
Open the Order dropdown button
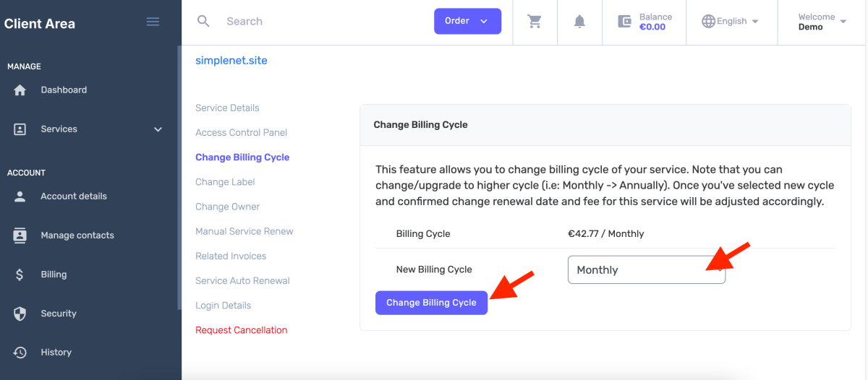point(467,21)
